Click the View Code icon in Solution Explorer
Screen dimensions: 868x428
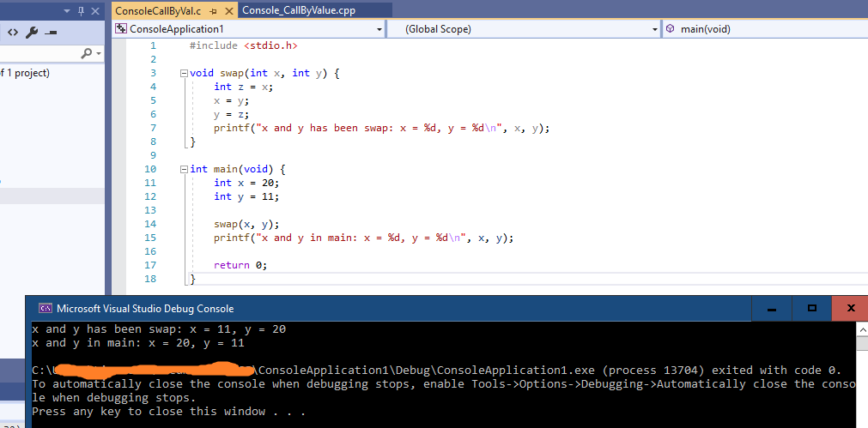coord(12,33)
